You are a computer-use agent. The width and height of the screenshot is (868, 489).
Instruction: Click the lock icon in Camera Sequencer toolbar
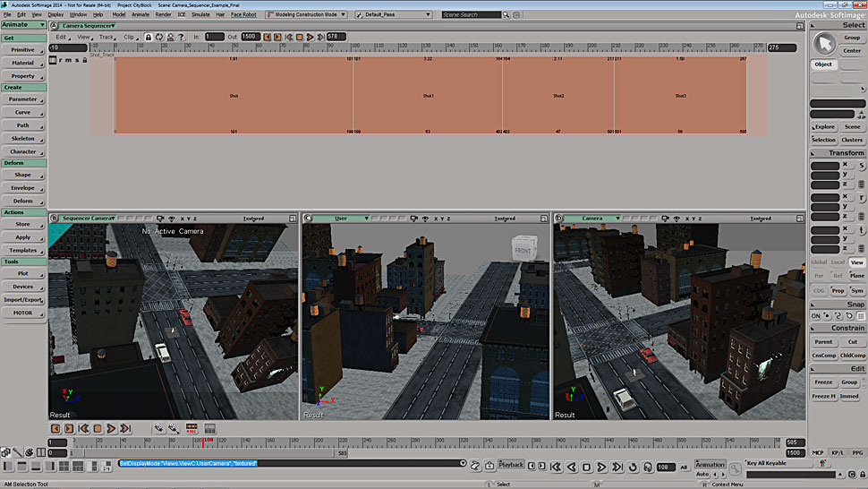[x=148, y=37]
